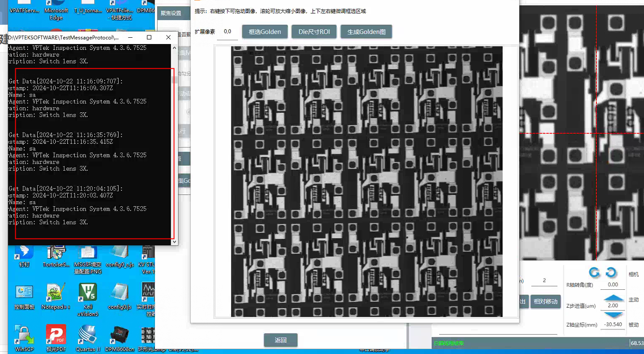The image size is (644, 354).
Task: Rotate R axis clockwise with right rotate icon
Action: click(x=611, y=272)
